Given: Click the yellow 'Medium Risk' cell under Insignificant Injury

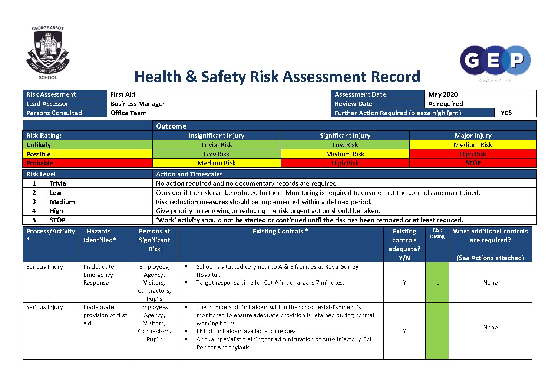Looking at the screenshot, I should 217,163.
